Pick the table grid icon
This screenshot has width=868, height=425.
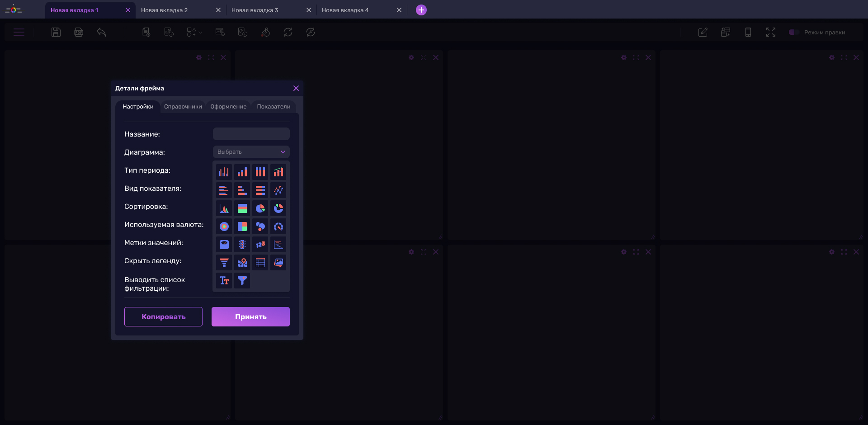[260, 263]
